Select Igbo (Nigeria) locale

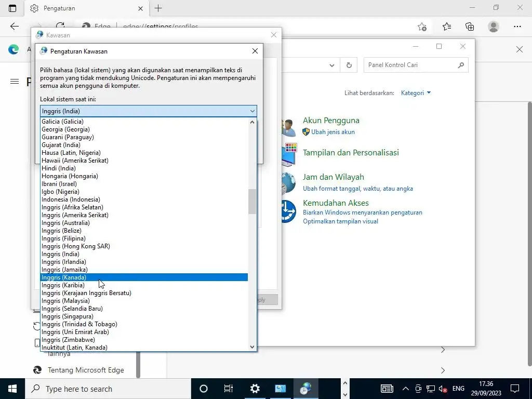[144, 192]
